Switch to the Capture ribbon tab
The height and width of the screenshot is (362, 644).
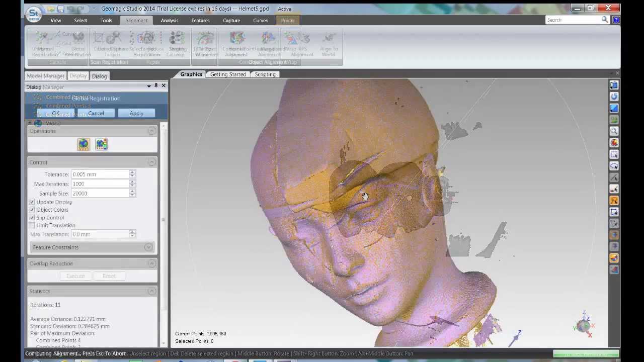tap(231, 21)
